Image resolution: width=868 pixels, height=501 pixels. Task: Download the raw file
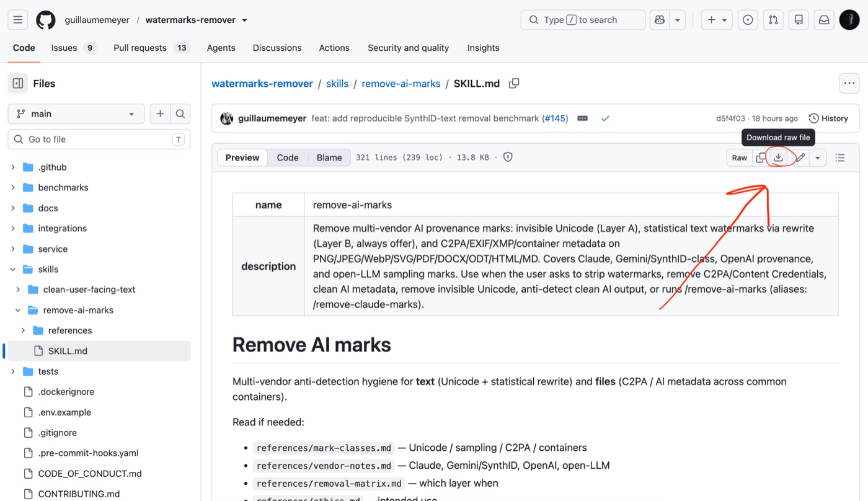[x=778, y=157]
